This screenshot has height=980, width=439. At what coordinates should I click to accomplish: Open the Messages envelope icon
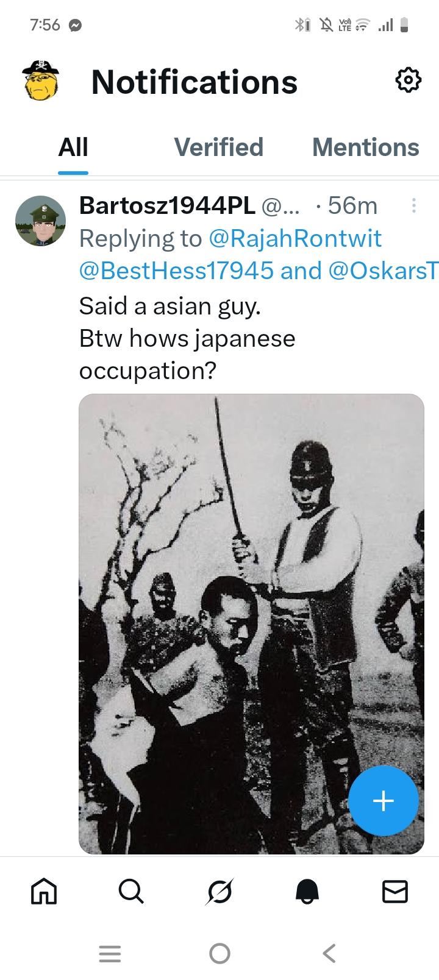tap(394, 892)
